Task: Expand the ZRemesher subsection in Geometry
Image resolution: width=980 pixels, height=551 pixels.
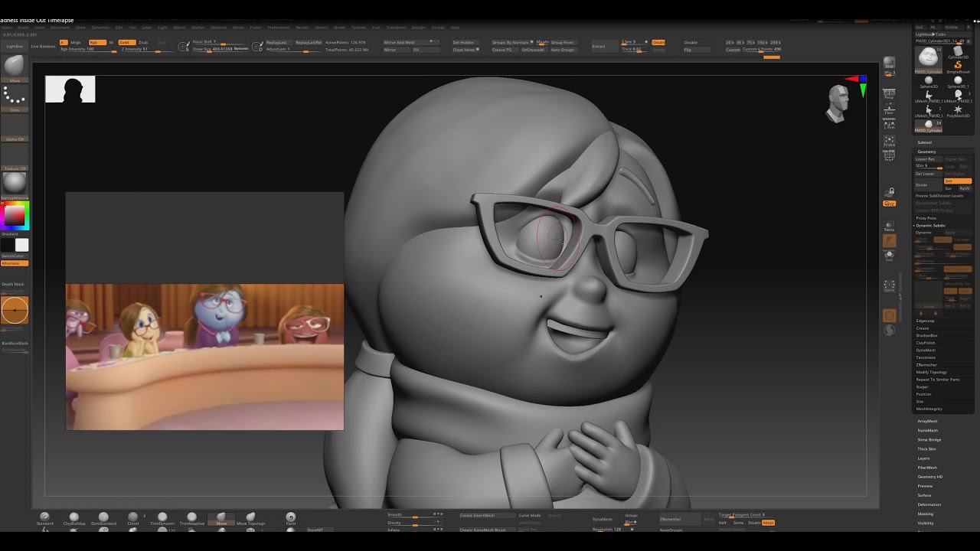Action: [926, 365]
